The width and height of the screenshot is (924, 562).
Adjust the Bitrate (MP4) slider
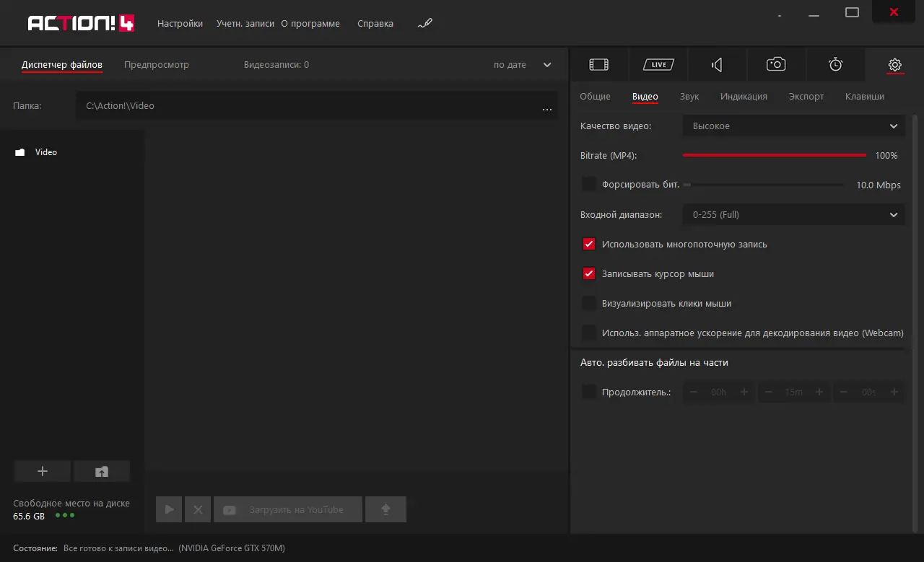[x=775, y=155]
